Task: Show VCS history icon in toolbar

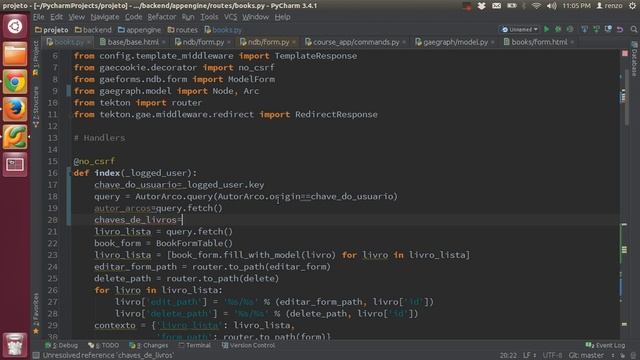Action: pos(608,29)
